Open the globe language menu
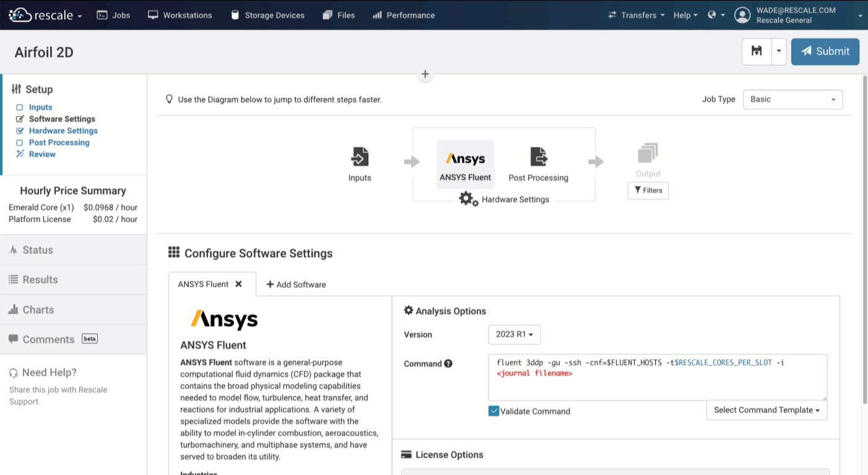This screenshot has height=475, width=868. 716,15
